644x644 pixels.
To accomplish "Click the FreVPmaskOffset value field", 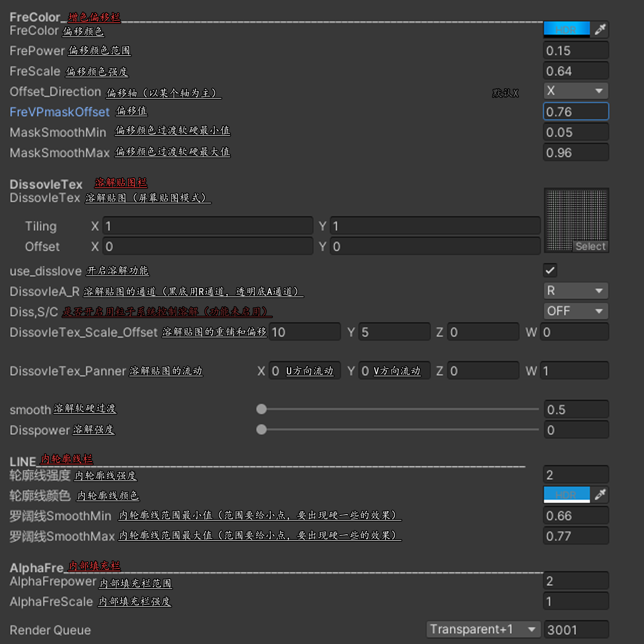I will [576, 112].
